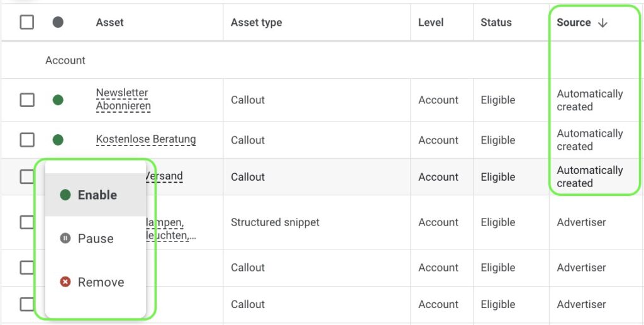
Task: Check the Structured snippet row checkbox
Action: [x=27, y=222]
